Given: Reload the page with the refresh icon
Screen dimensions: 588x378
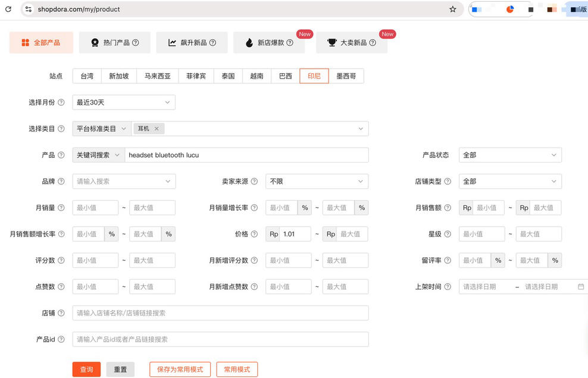Looking at the screenshot, I should 8,9.
